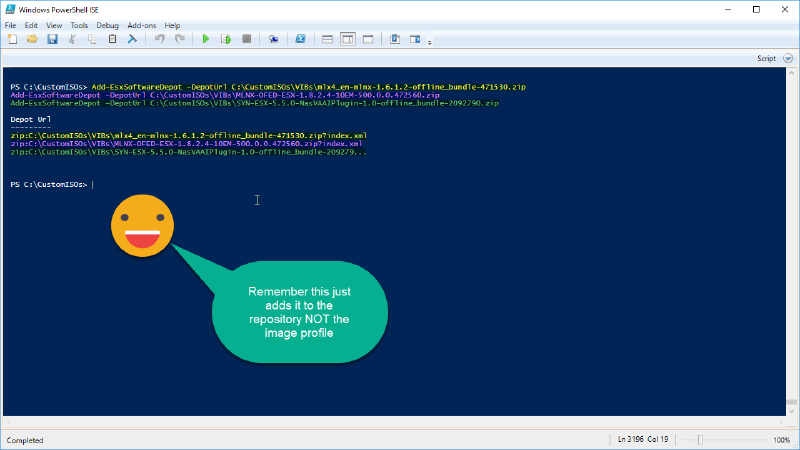
Task: Open the File menu
Action: click(x=10, y=25)
